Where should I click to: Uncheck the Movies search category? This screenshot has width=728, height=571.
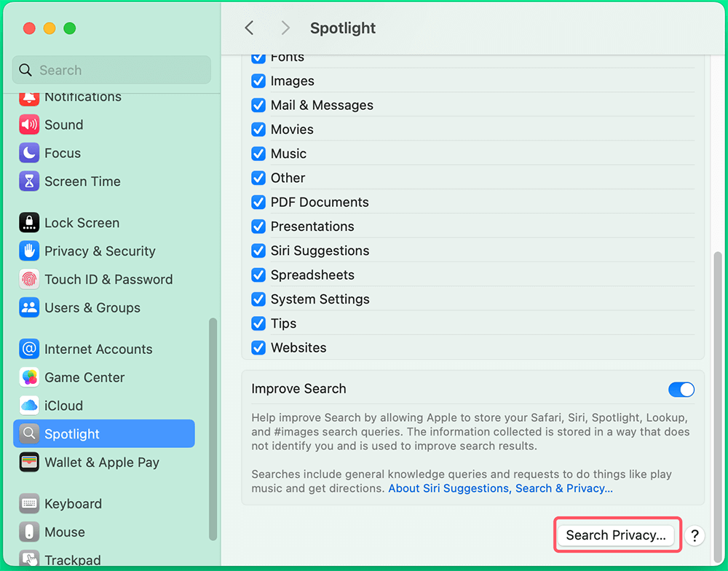coord(258,129)
